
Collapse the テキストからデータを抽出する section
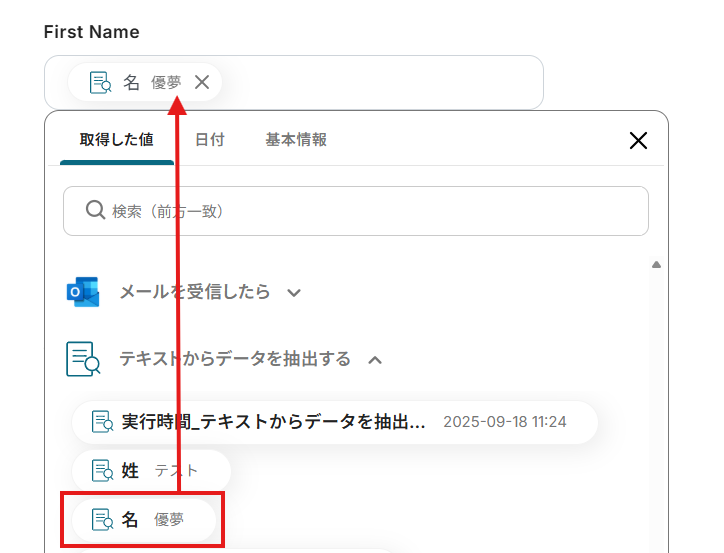click(x=375, y=359)
